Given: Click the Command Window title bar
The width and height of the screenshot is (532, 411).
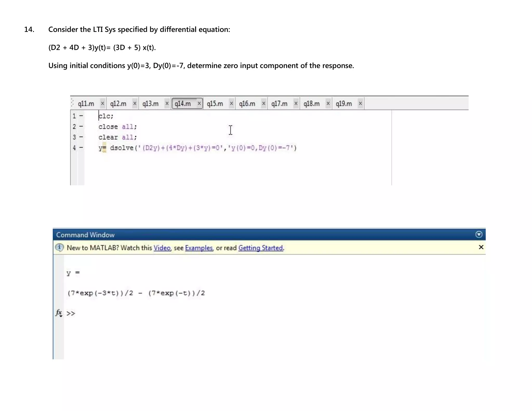Looking at the screenshot, I should (269, 234).
